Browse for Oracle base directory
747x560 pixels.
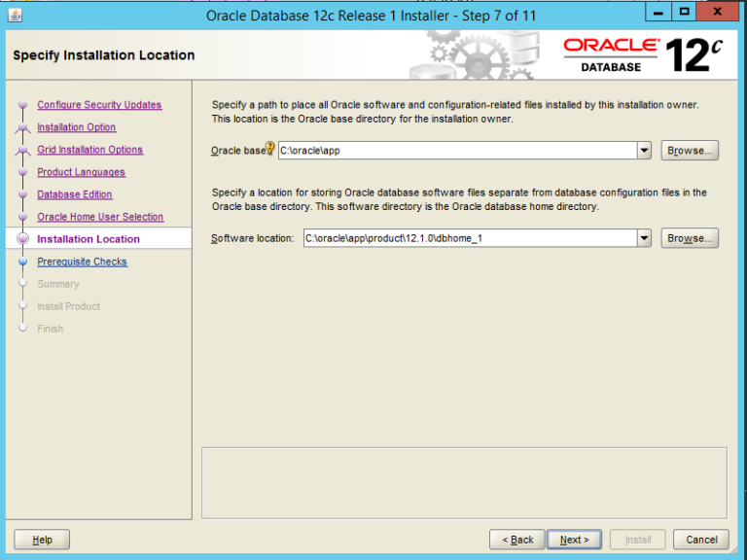[x=690, y=151]
